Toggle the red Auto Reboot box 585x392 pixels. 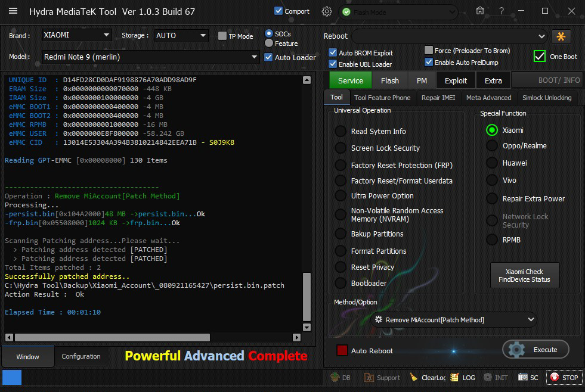pos(342,351)
